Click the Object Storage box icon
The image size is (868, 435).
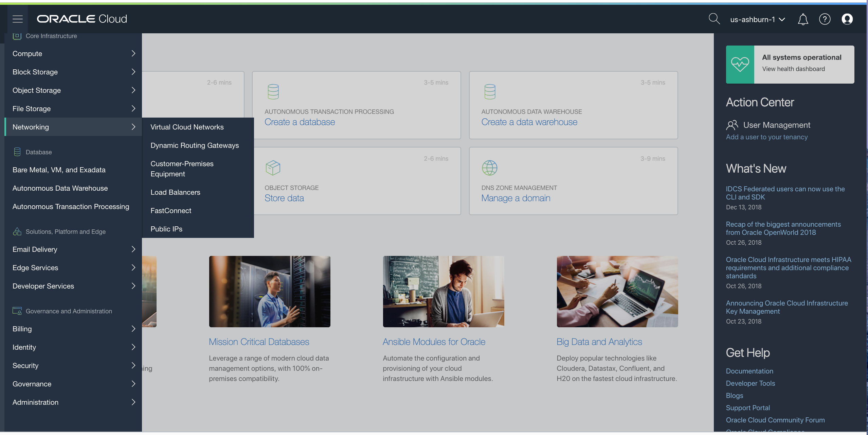click(273, 167)
